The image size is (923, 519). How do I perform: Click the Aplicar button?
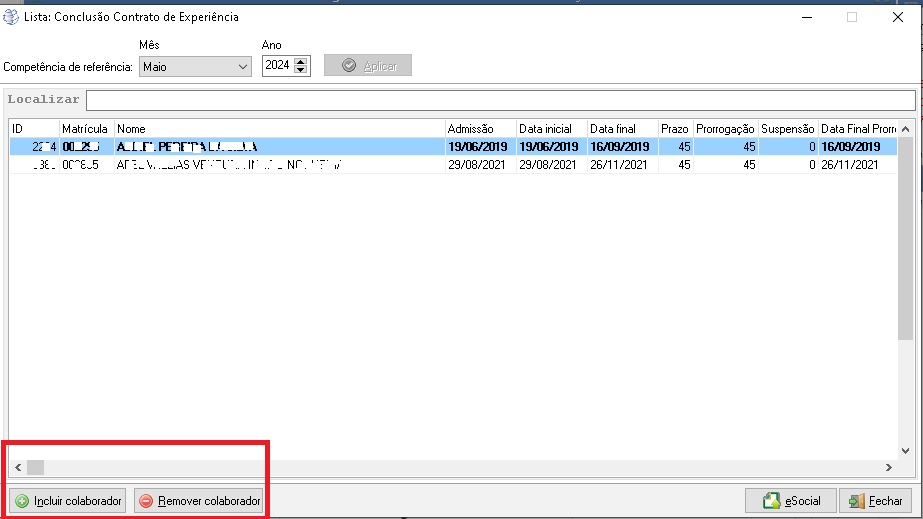(x=369, y=66)
